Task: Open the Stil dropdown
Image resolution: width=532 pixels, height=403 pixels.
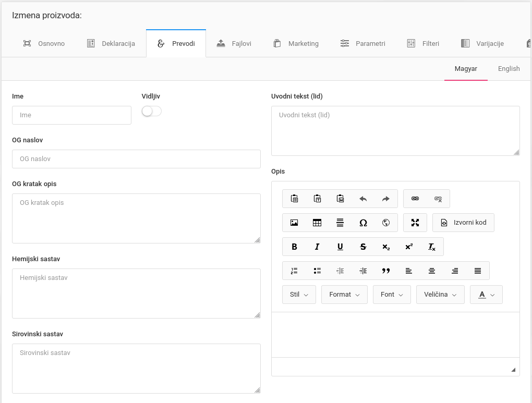Action: coord(299,295)
